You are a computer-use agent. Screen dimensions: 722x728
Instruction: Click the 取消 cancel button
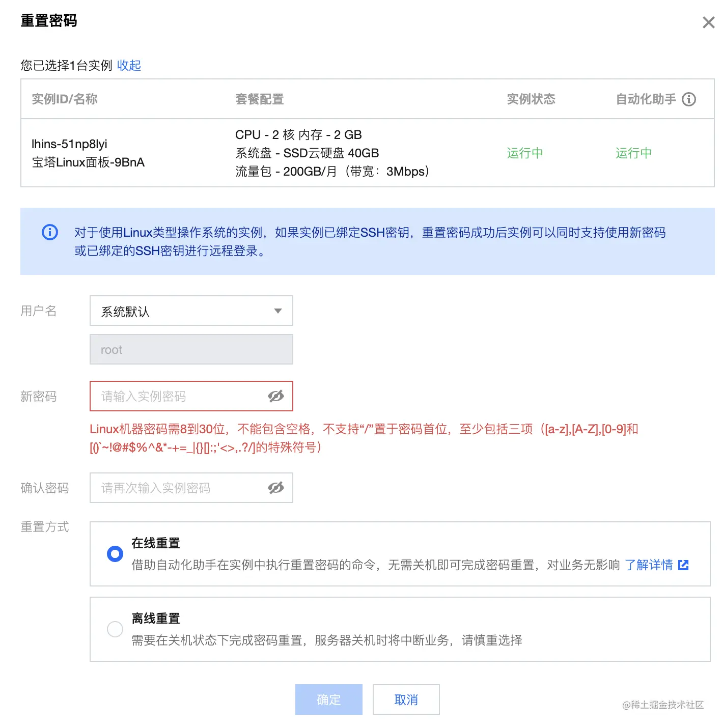[x=406, y=699]
